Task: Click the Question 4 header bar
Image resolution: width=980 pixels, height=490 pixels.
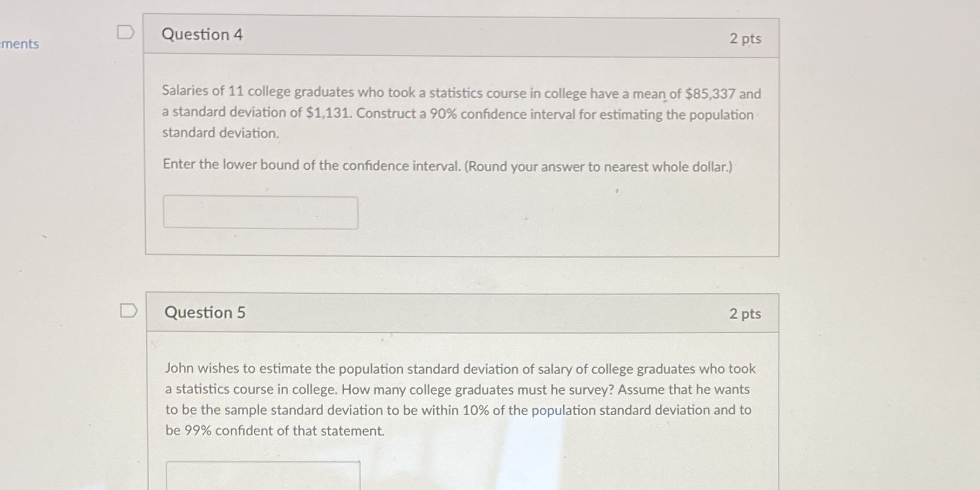Action: click(462, 36)
